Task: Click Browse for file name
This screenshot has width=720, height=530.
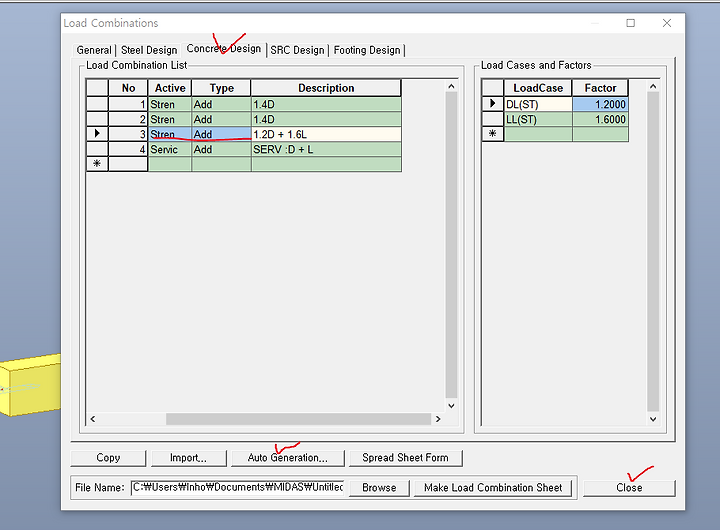Action: 379,488
